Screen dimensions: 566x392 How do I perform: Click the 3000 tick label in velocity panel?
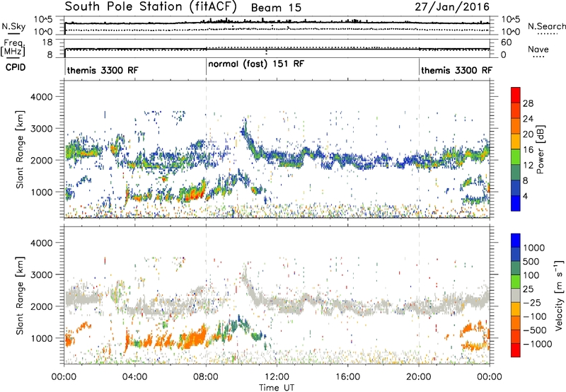pos(41,275)
